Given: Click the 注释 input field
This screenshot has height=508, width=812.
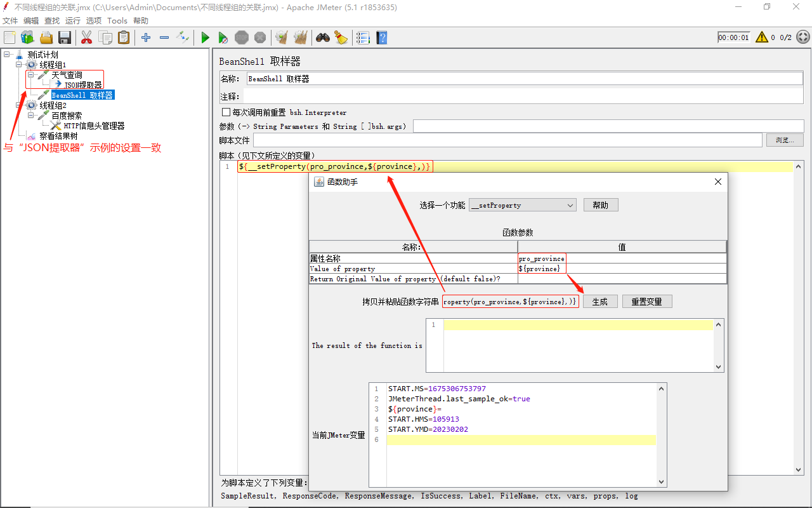Looking at the screenshot, I should [523, 97].
